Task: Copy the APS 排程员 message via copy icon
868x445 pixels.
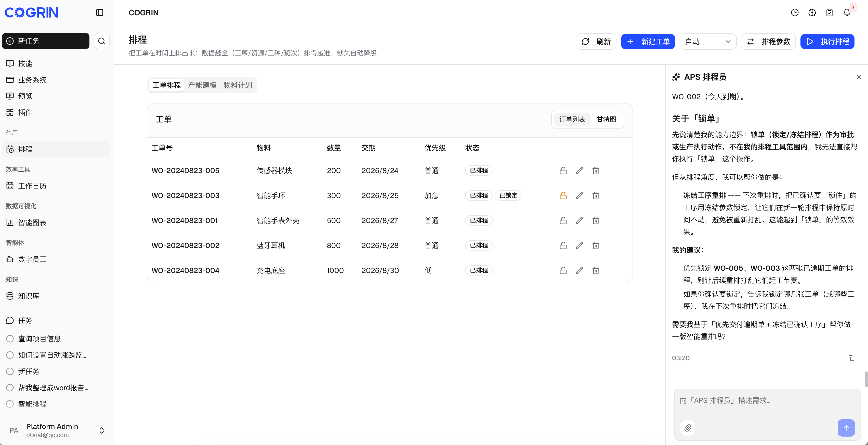Action: pyautogui.click(x=851, y=358)
